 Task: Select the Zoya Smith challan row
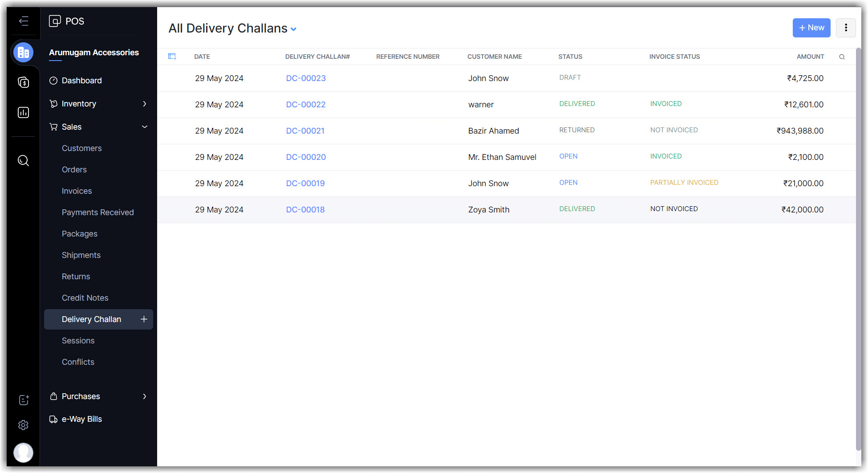tap(488, 210)
